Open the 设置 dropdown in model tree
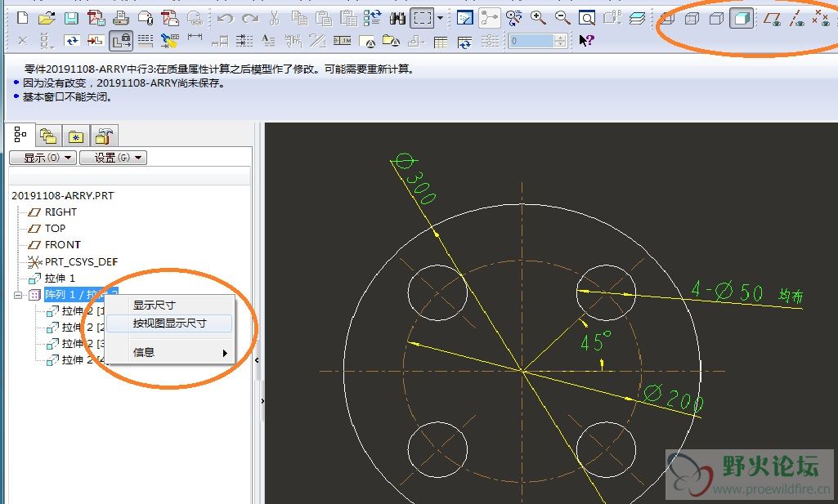The height and width of the screenshot is (504, 838). [x=113, y=158]
